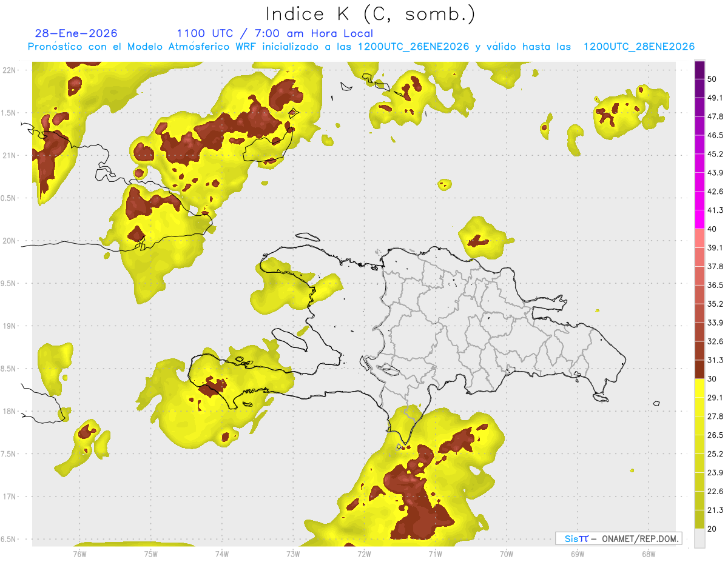
Task: Select legend value "46.5"
Action: [715, 135]
